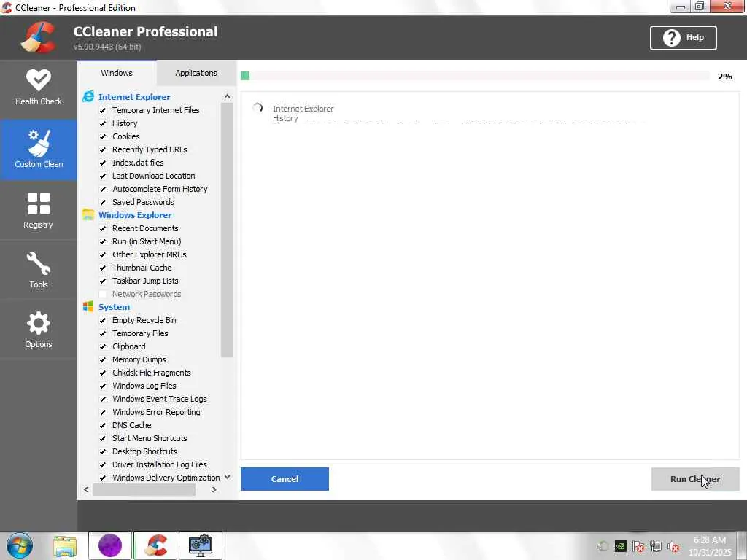Select Windows Delivery Optimization item
Viewport: 747px width, 560px height.
(x=166, y=477)
